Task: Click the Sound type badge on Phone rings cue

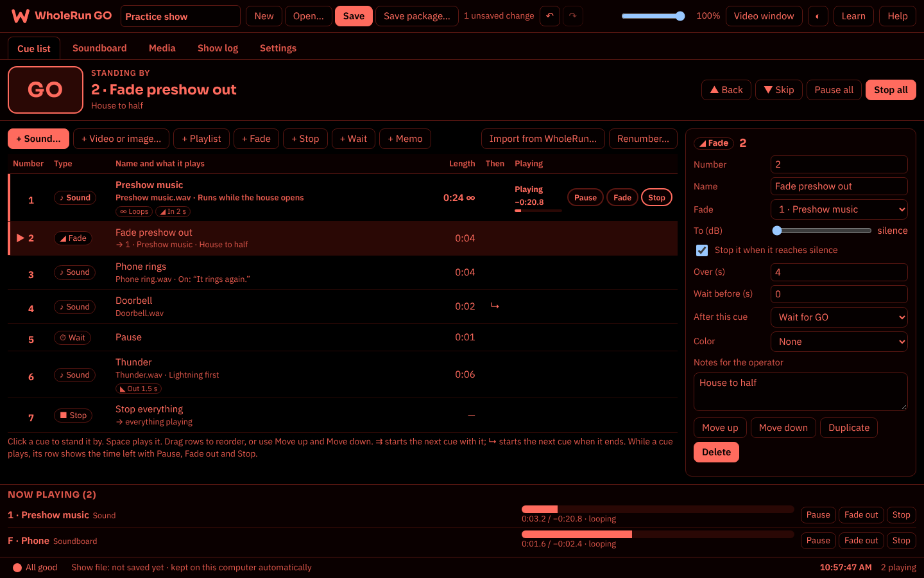Action: pos(75,272)
